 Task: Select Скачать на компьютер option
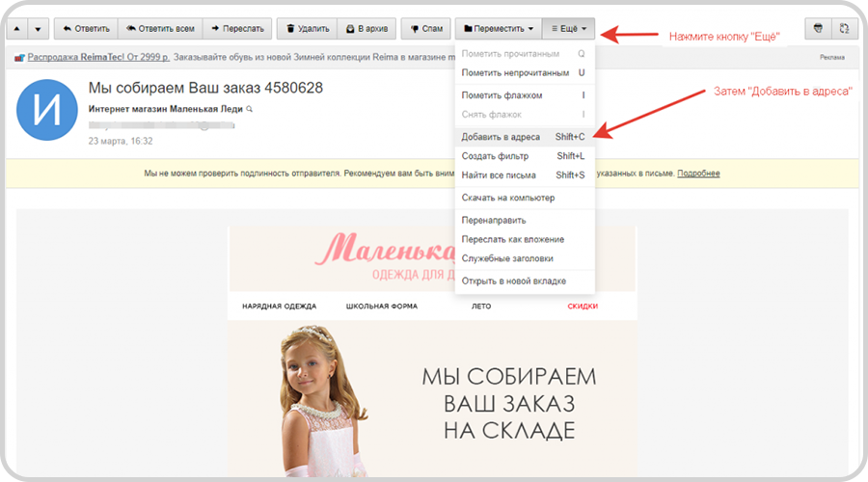click(x=507, y=198)
